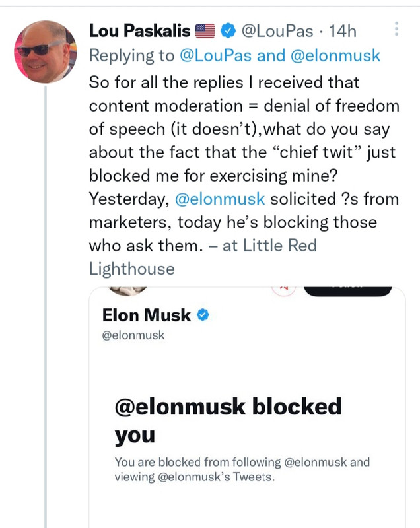Click Lou Paskalis's profile avatar photo
Viewport: 420px width, 528px height.
pos(45,51)
